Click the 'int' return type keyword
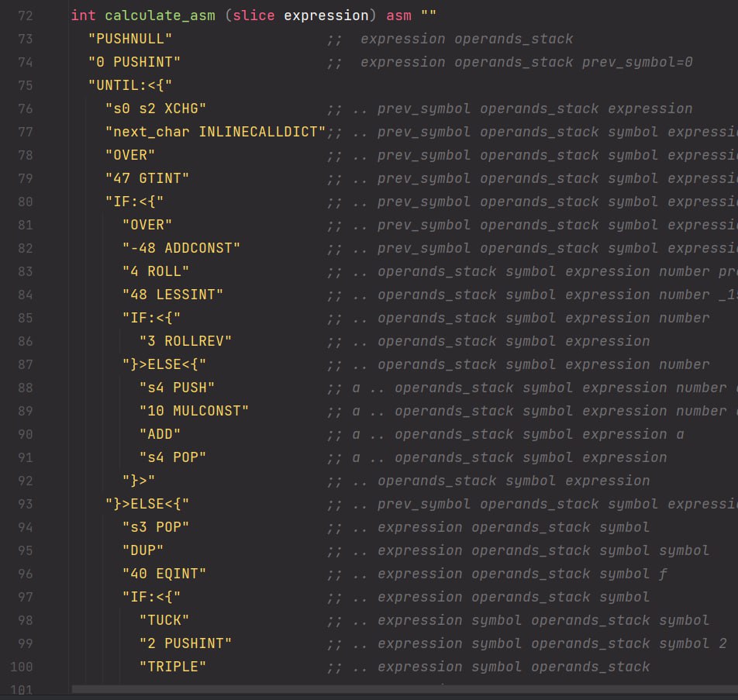 [83, 16]
